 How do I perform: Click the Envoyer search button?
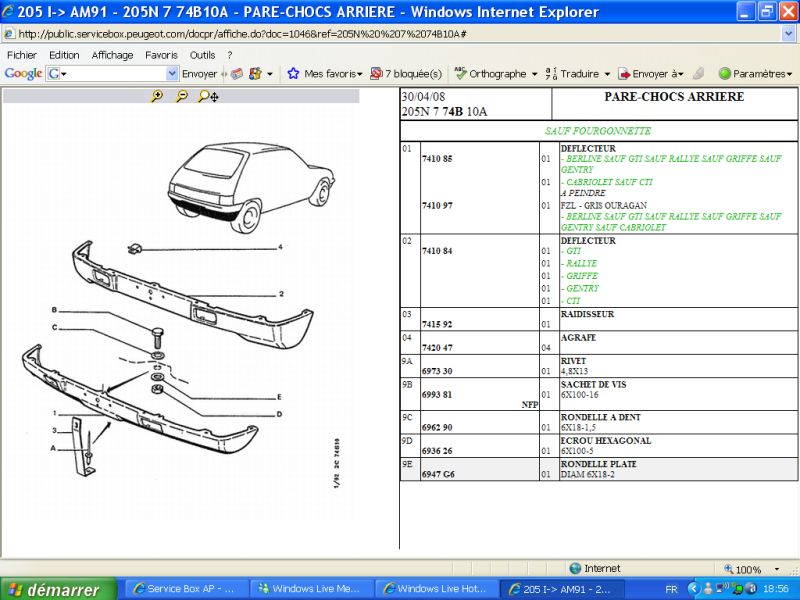point(199,73)
